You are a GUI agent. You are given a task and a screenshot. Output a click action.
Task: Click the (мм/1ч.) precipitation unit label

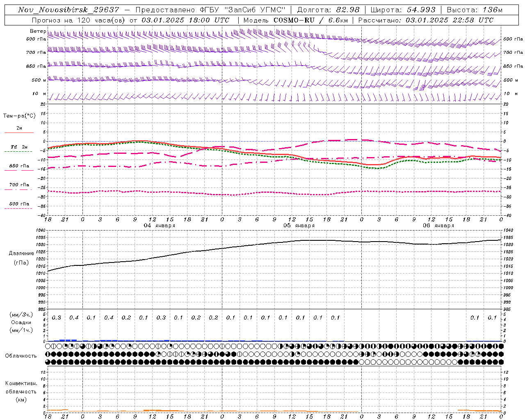(x=21, y=330)
